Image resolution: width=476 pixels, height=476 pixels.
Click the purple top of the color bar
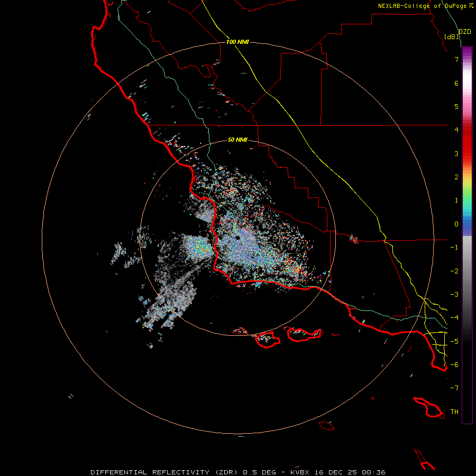[x=467, y=52]
